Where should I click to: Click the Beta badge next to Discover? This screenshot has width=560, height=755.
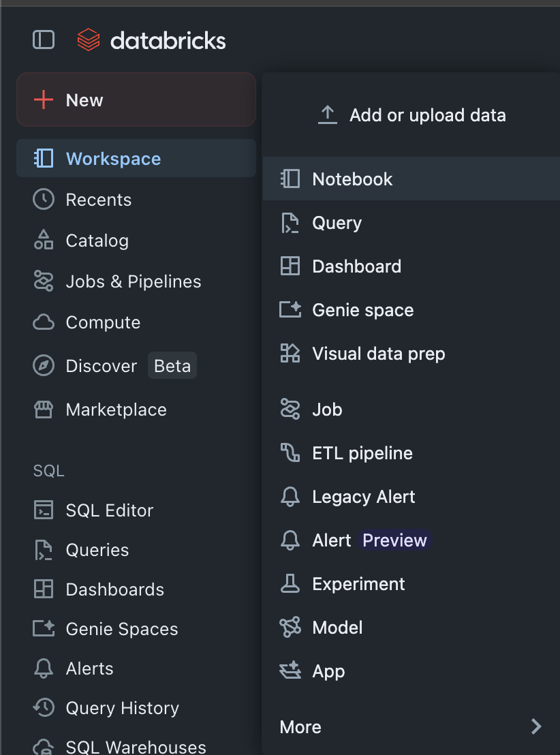172,365
